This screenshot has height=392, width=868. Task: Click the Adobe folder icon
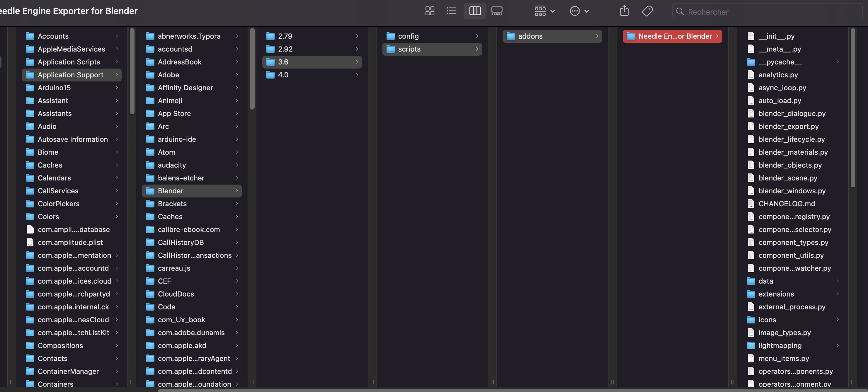(x=150, y=75)
